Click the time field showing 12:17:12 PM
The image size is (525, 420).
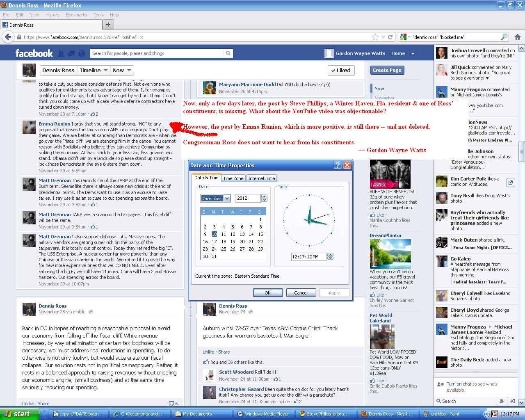click(308, 257)
